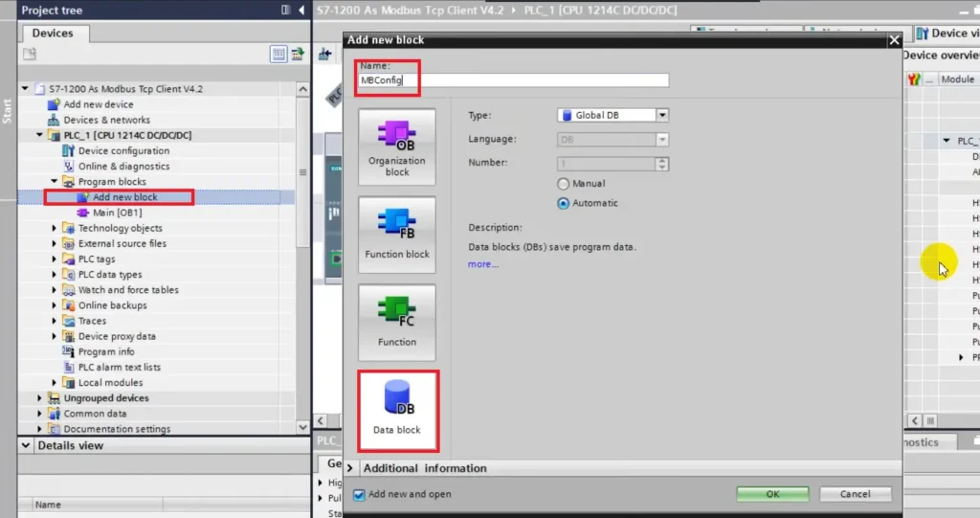Image resolution: width=980 pixels, height=518 pixels.
Task: Close the Add new block dialog
Action: [x=895, y=40]
